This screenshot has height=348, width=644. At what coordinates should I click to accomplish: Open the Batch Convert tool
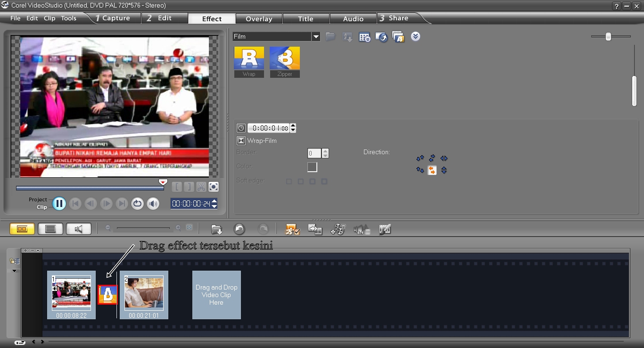[x=315, y=229]
